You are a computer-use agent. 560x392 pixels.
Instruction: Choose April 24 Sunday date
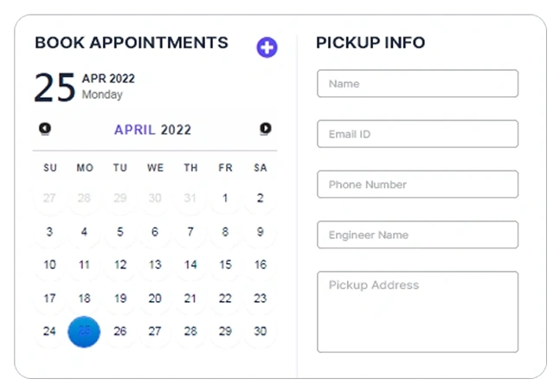[49, 331]
